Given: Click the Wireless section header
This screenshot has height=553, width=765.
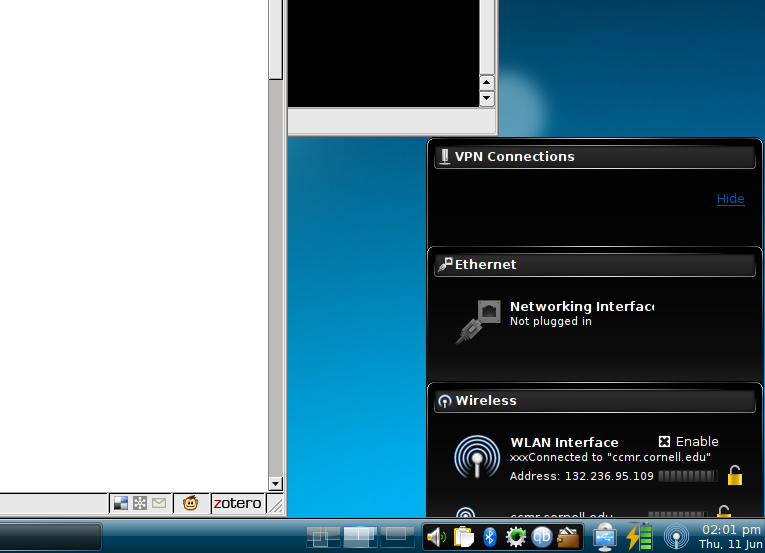Looking at the screenshot, I should point(595,401).
